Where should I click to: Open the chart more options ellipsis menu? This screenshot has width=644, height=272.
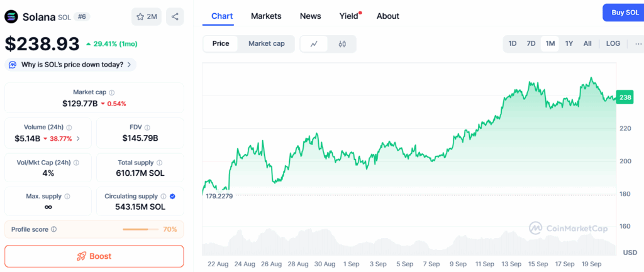(638, 43)
